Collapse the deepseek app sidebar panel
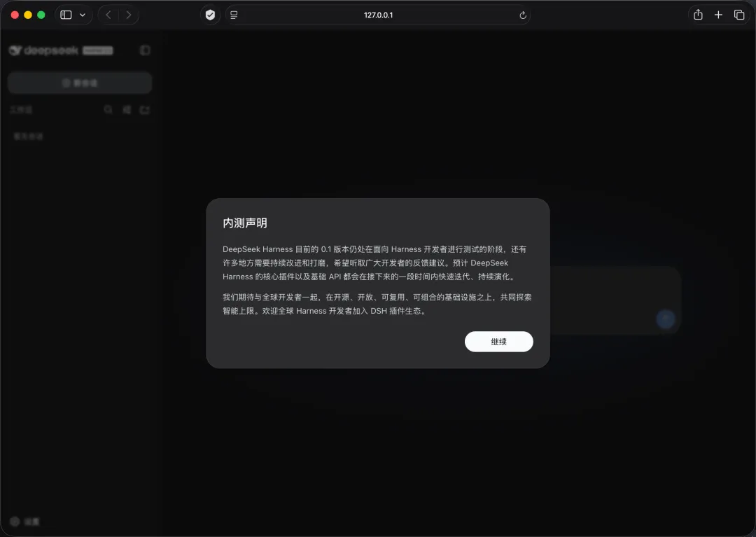The image size is (756, 537). (145, 50)
